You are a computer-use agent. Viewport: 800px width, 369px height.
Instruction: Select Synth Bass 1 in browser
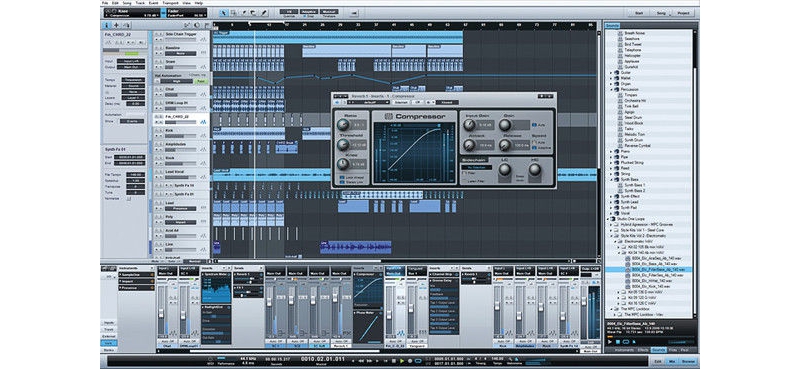point(634,185)
